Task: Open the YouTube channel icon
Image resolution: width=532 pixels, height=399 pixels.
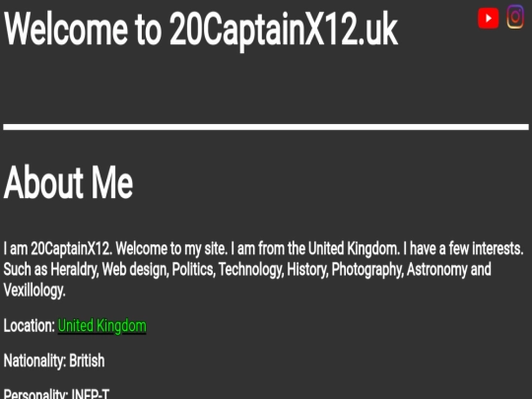Action: click(x=488, y=19)
